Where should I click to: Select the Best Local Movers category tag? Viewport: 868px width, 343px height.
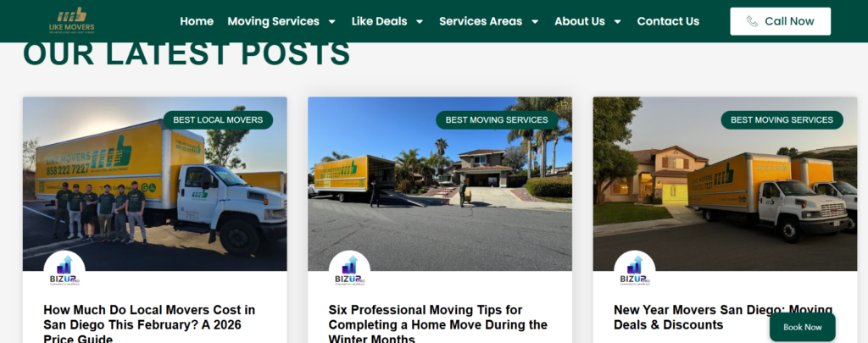point(218,120)
